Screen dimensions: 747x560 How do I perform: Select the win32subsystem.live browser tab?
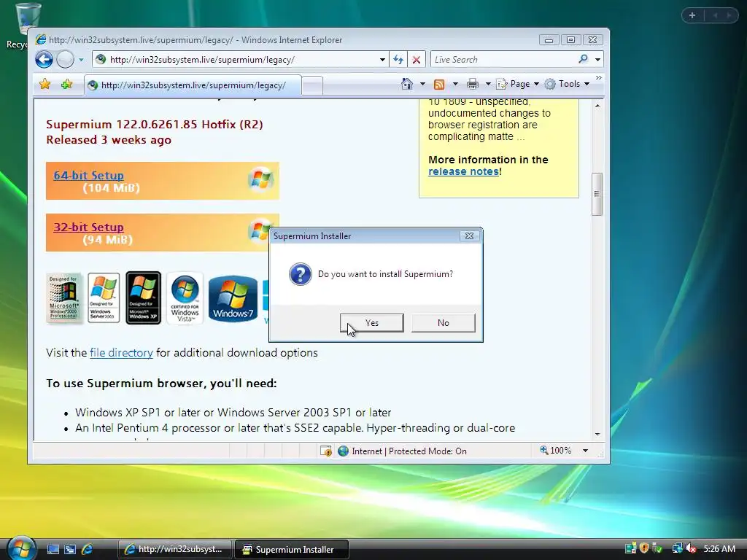pos(193,85)
